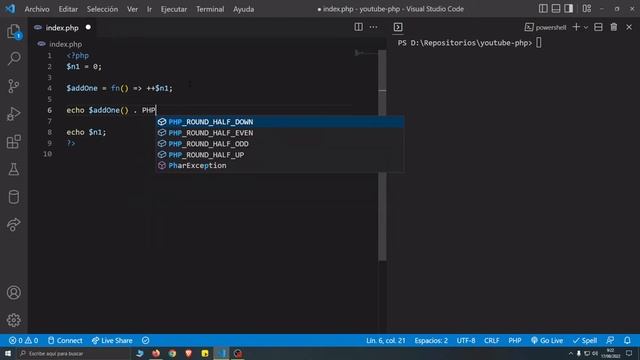Open the Testing flask view

pos(14,169)
